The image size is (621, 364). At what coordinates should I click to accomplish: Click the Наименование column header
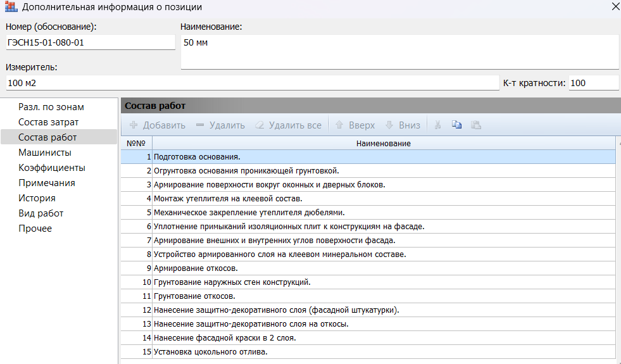[384, 143]
